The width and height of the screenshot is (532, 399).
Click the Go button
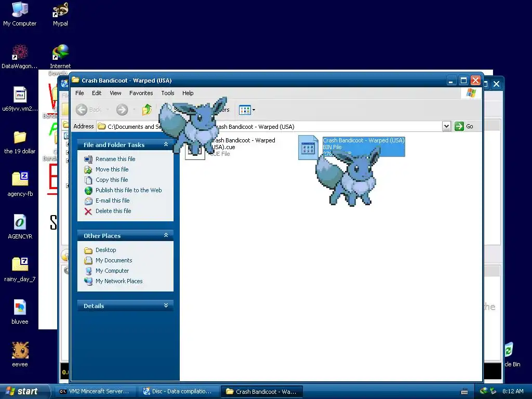464,126
